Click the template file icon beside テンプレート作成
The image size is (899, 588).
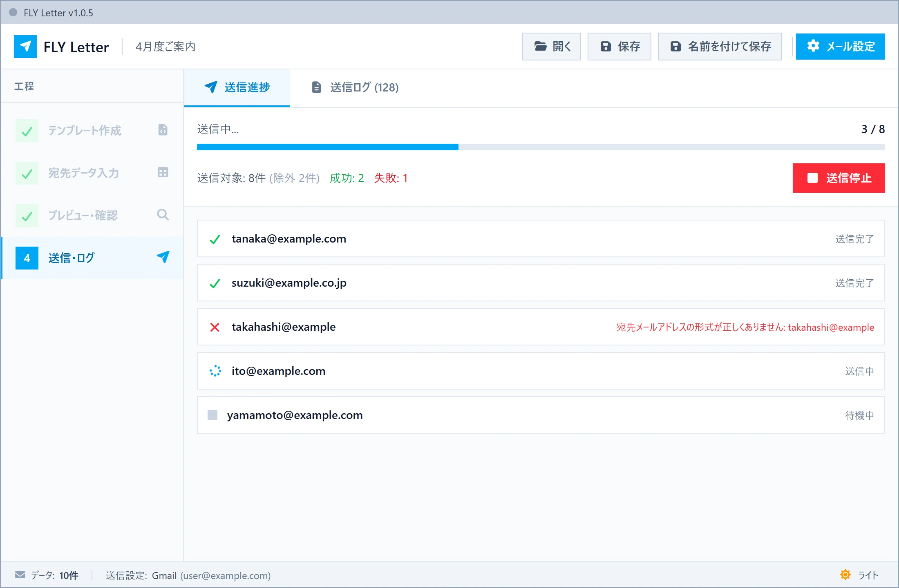tap(163, 130)
